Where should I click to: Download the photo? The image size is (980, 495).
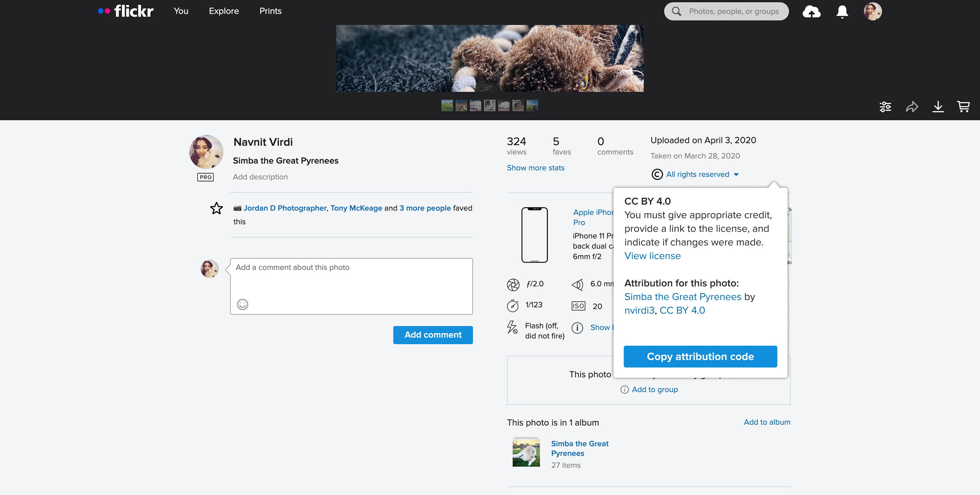[938, 107]
